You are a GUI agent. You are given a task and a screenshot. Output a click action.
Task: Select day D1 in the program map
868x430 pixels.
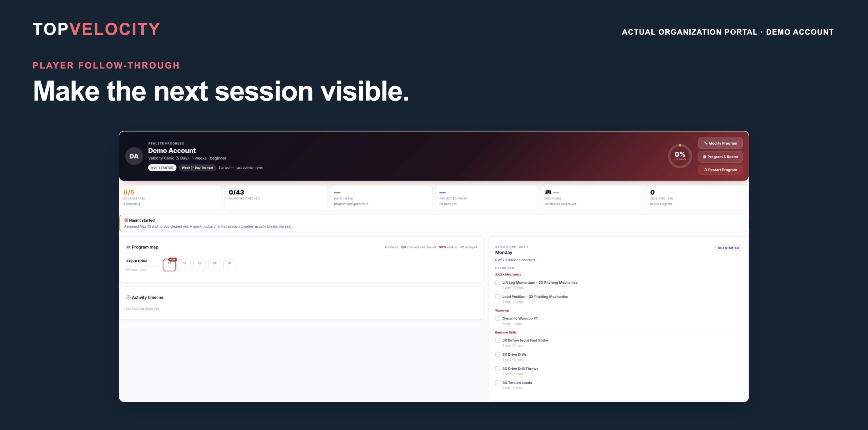click(x=169, y=265)
